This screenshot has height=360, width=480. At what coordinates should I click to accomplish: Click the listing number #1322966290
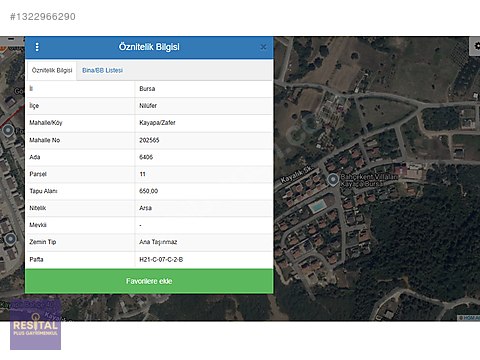[x=43, y=17]
